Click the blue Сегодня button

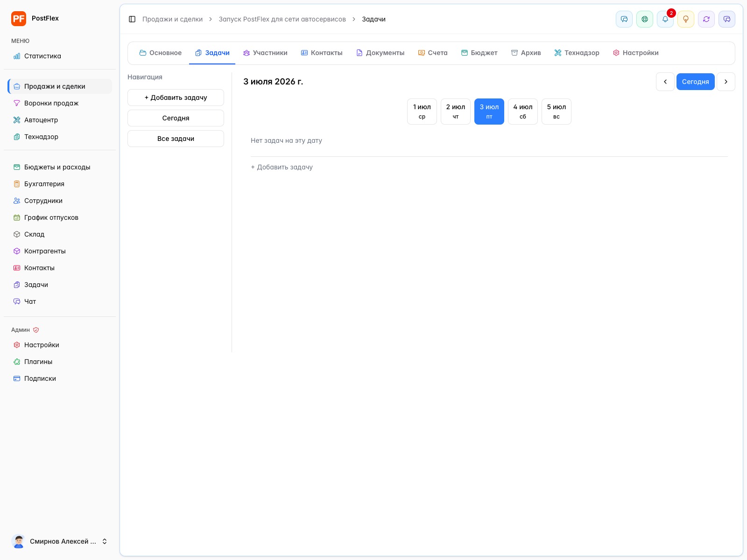point(696,82)
